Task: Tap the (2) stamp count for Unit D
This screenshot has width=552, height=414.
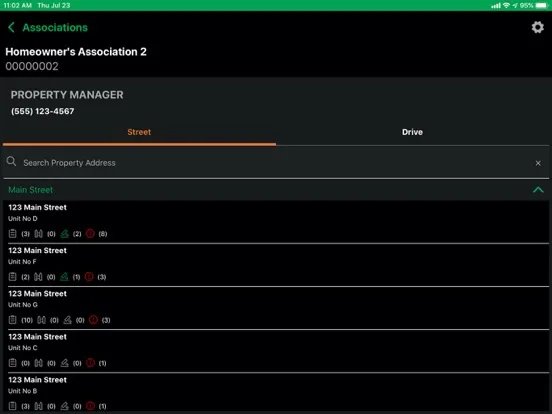Action: click(77, 234)
